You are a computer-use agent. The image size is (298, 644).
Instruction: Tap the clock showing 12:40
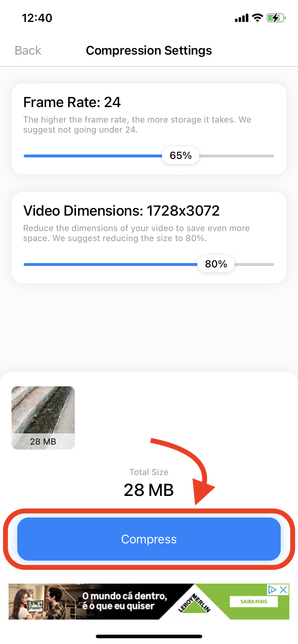pos(38,18)
